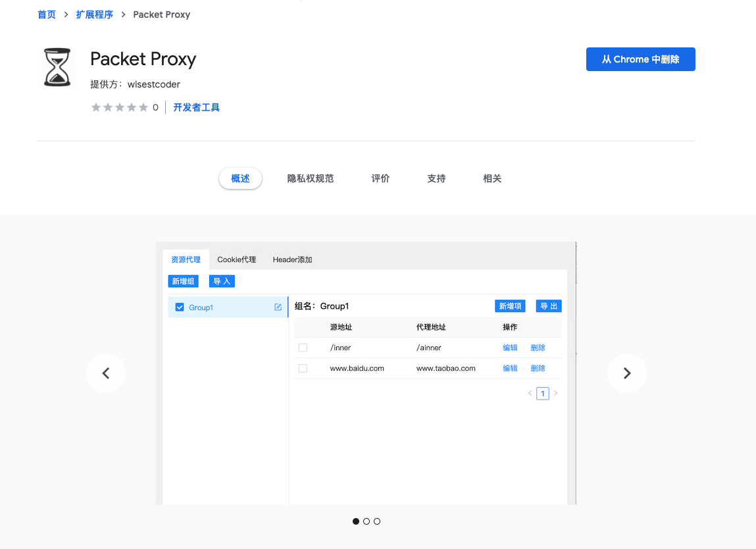
Task: Switch to Cookie代理 tab
Action: coord(236,259)
